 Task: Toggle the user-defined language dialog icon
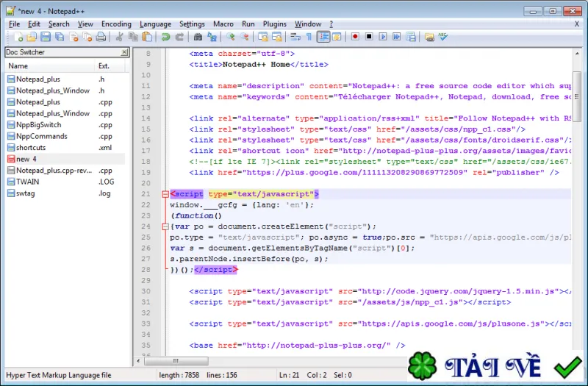pos(337,37)
